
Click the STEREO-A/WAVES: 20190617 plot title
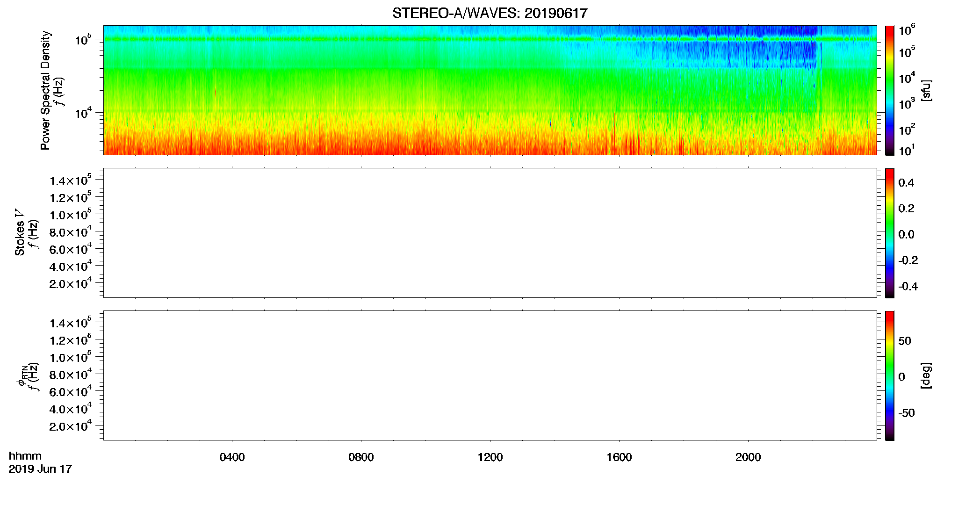(490, 14)
